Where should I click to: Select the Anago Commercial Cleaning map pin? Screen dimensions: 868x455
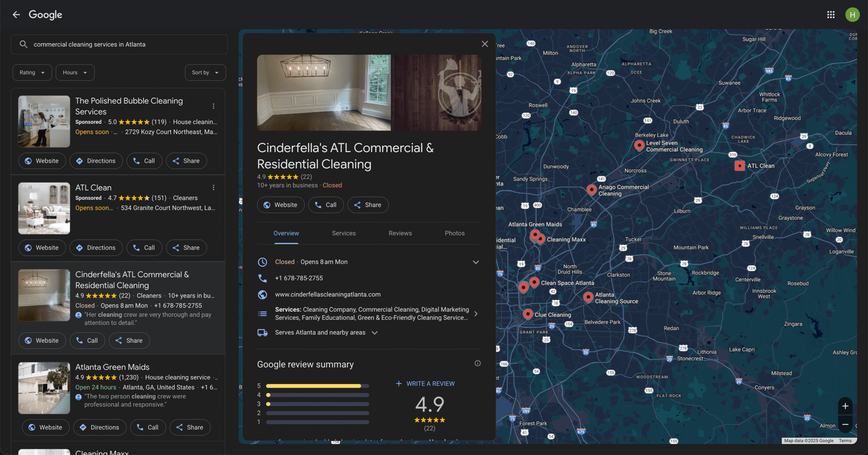591,189
